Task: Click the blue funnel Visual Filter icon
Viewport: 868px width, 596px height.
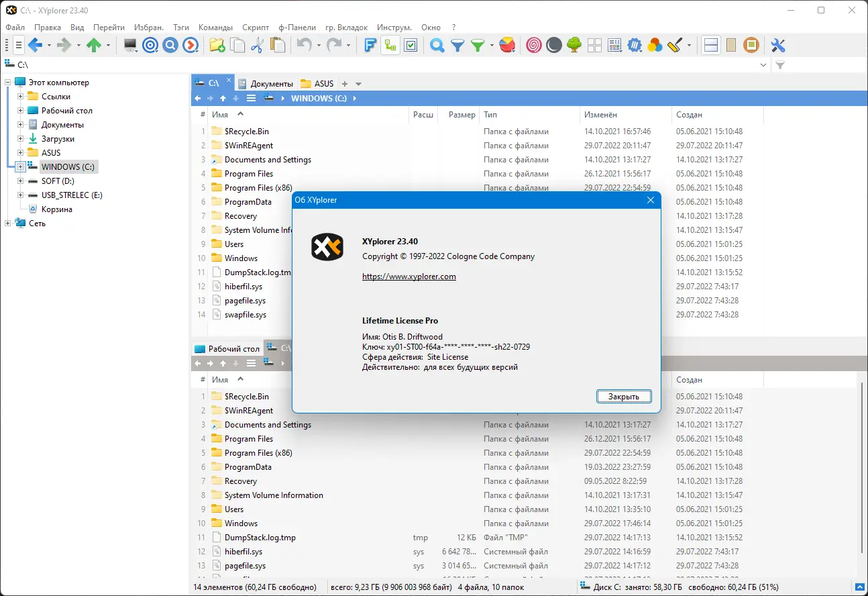Action: [x=457, y=46]
